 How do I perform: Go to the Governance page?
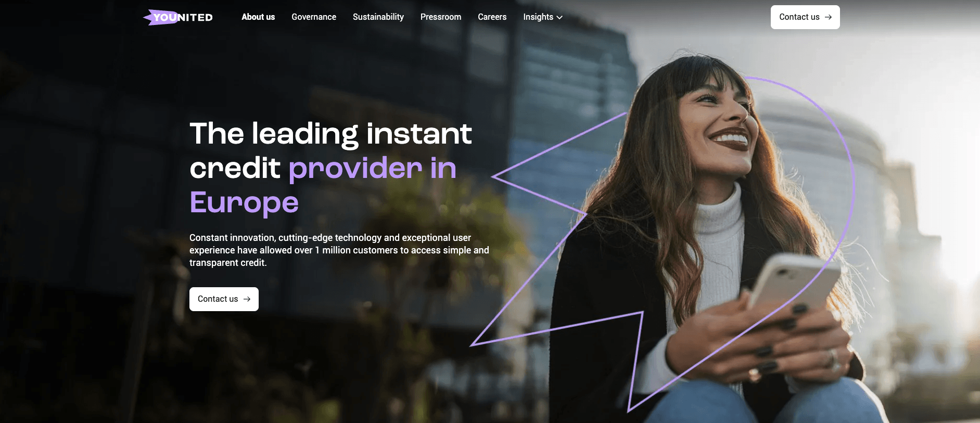tap(314, 17)
